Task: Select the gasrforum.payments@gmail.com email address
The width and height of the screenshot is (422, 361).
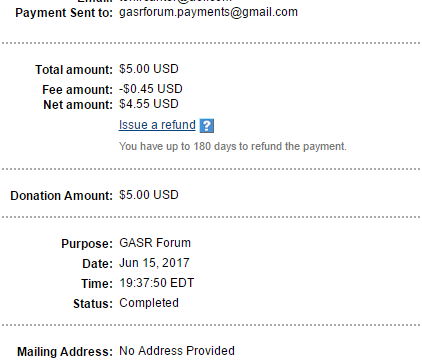Action: pyautogui.click(x=208, y=12)
